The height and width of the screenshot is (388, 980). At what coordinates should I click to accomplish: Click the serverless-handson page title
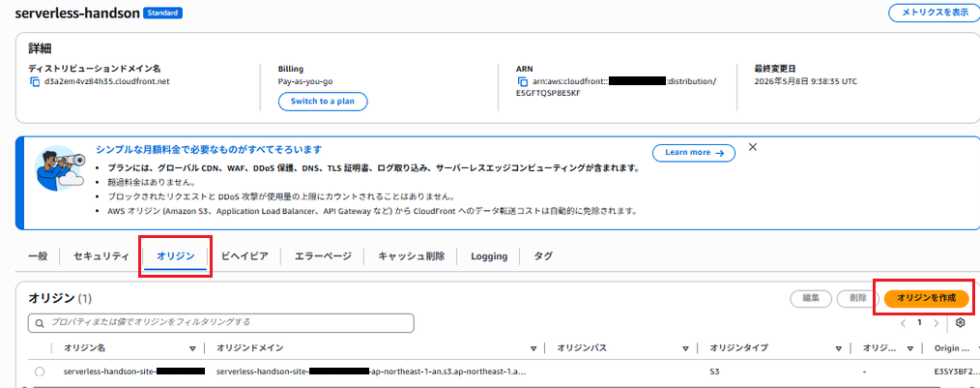click(77, 14)
